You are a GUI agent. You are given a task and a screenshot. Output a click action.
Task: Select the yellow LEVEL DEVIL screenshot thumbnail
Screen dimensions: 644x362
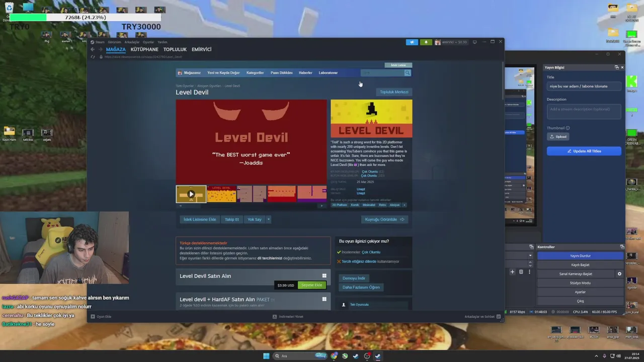(x=221, y=194)
